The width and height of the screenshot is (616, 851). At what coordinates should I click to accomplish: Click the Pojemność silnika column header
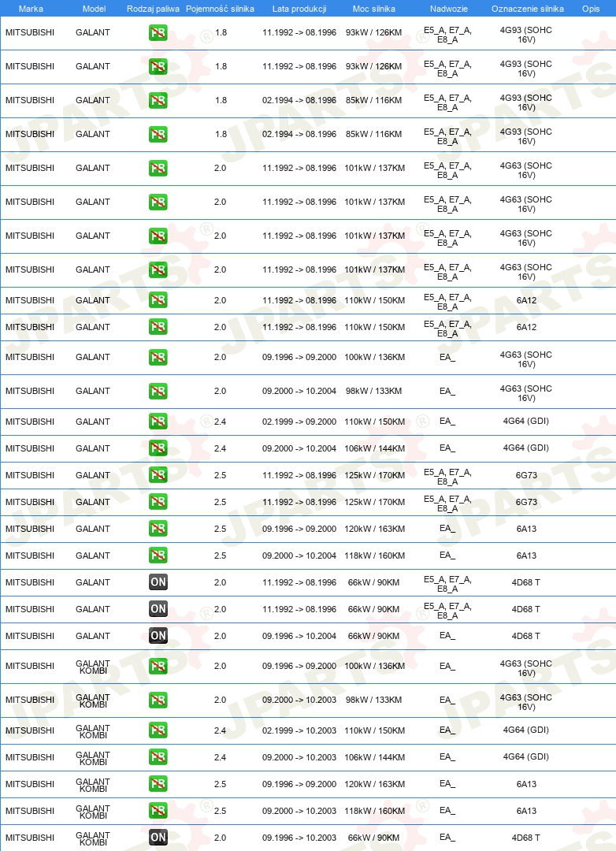point(220,9)
